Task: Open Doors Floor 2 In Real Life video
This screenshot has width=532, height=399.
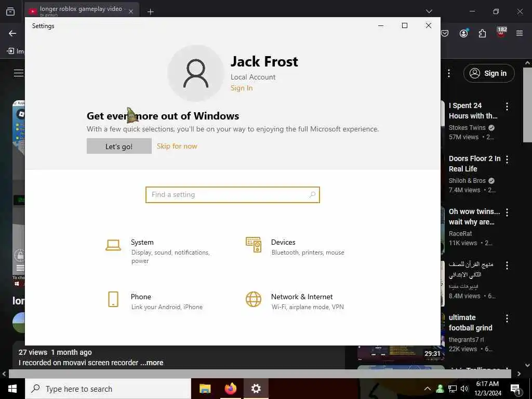Action: click(474, 164)
